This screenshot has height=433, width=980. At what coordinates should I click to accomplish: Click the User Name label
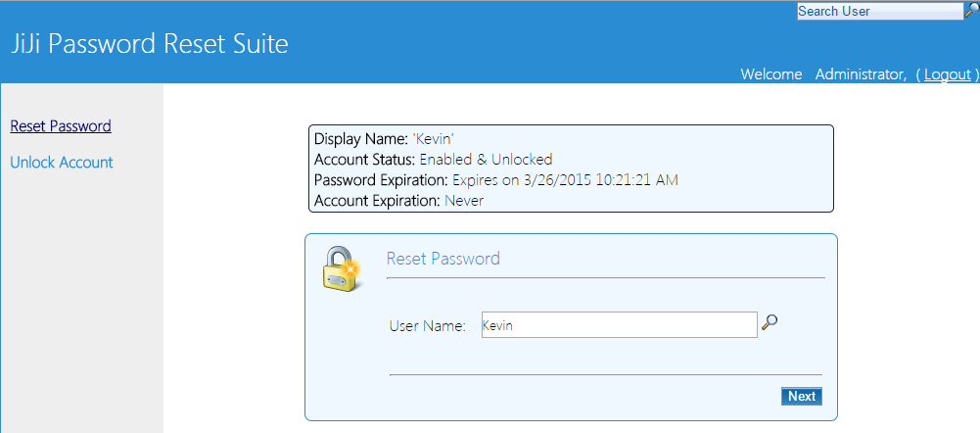[428, 326]
